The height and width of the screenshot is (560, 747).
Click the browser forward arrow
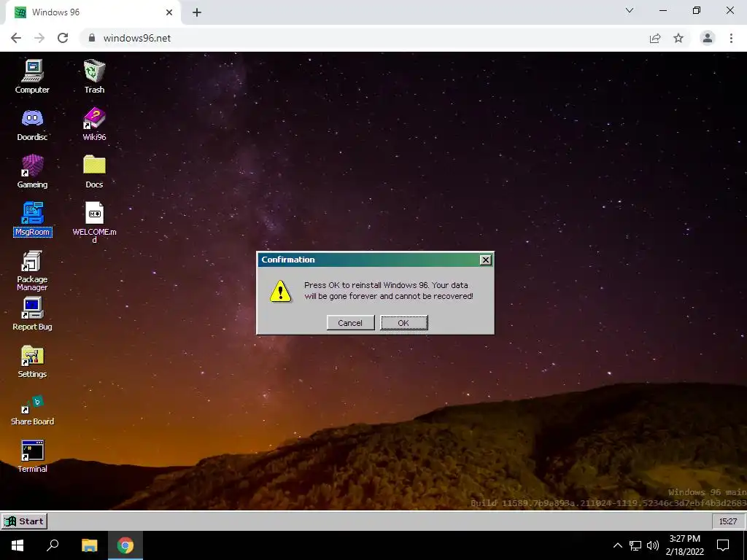[x=39, y=38]
